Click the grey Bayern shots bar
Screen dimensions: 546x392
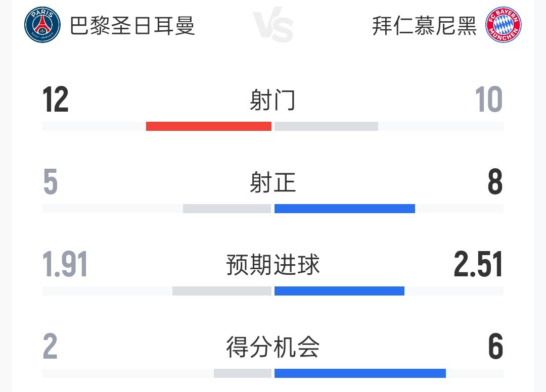[326, 126]
